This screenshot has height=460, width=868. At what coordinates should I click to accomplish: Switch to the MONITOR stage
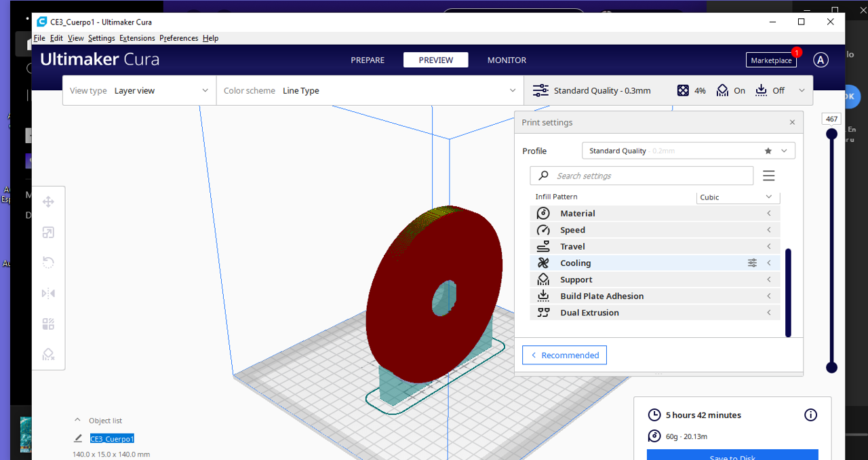click(507, 60)
